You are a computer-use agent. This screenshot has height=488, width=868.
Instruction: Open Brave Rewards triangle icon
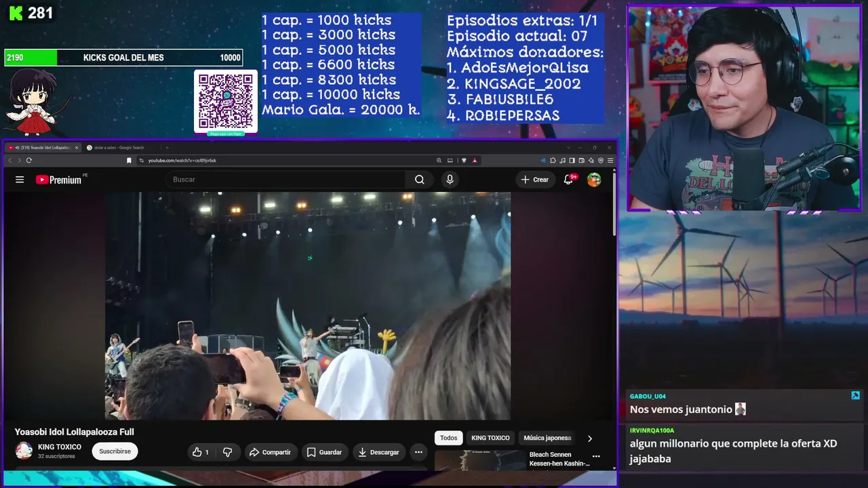[x=475, y=161]
